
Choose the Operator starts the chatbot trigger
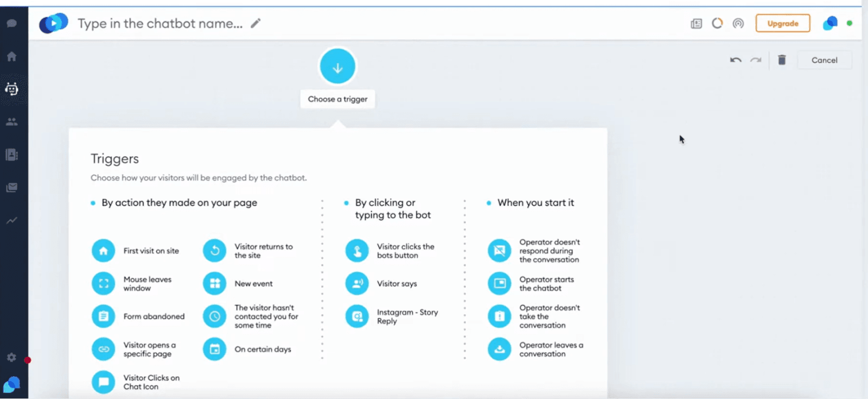[x=499, y=284]
